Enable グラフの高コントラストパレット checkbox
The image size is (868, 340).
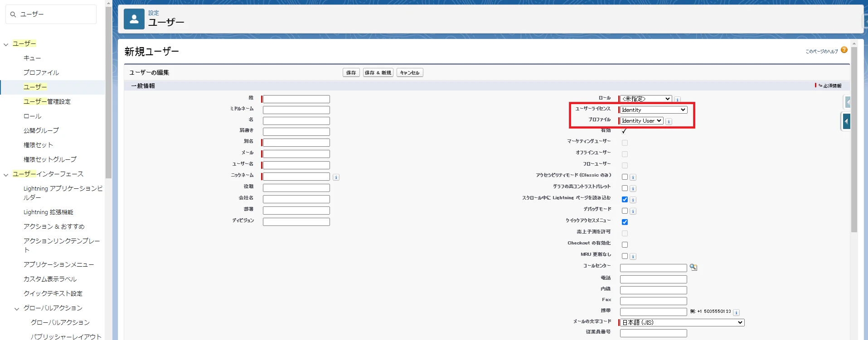point(625,188)
